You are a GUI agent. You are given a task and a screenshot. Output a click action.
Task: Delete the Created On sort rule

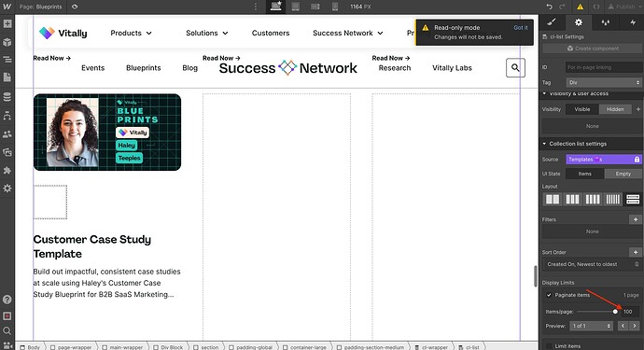(x=637, y=264)
